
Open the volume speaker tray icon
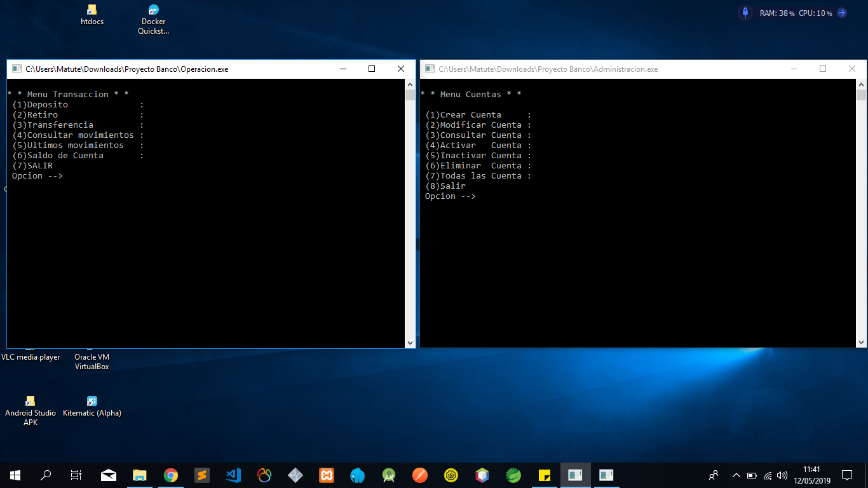pyautogui.click(x=782, y=475)
